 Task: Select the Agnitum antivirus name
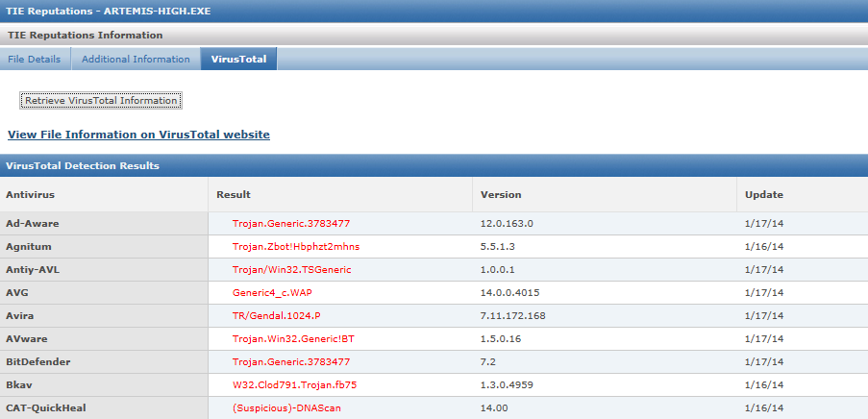(x=28, y=246)
